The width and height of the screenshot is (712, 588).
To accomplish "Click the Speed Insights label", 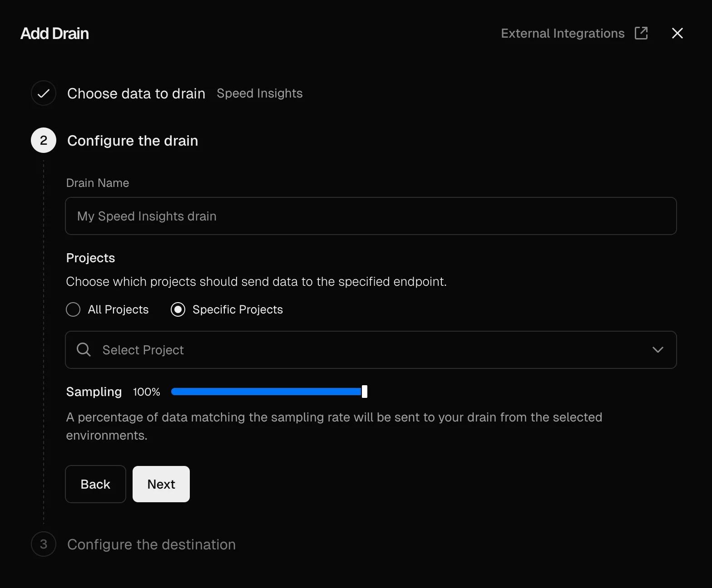I will (260, 93).
